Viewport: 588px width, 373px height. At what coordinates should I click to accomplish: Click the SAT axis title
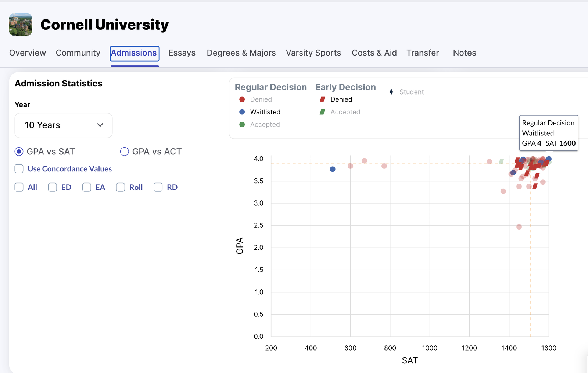[410, 360]
